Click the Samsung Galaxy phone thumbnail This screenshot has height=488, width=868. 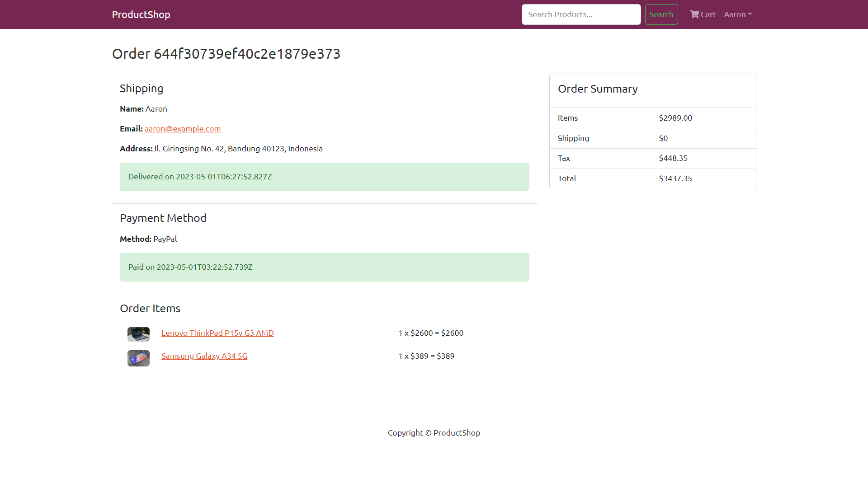coord(138,358)
